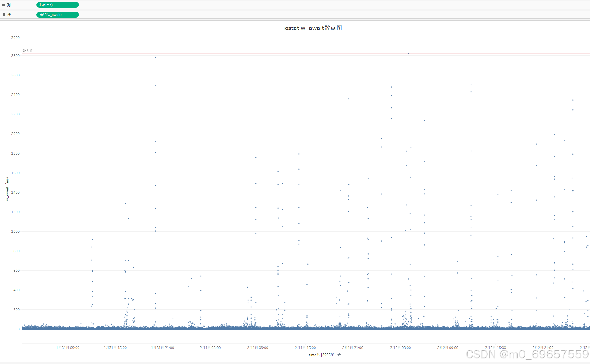
Task: Click the w_await (ms) vertical axis title
Action: (x=7, y=189)
